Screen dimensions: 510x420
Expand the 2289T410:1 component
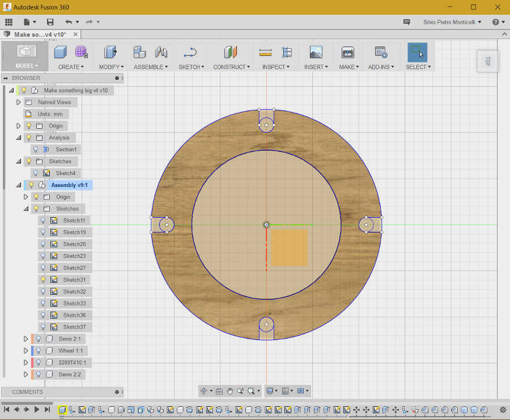pos(25,362)
